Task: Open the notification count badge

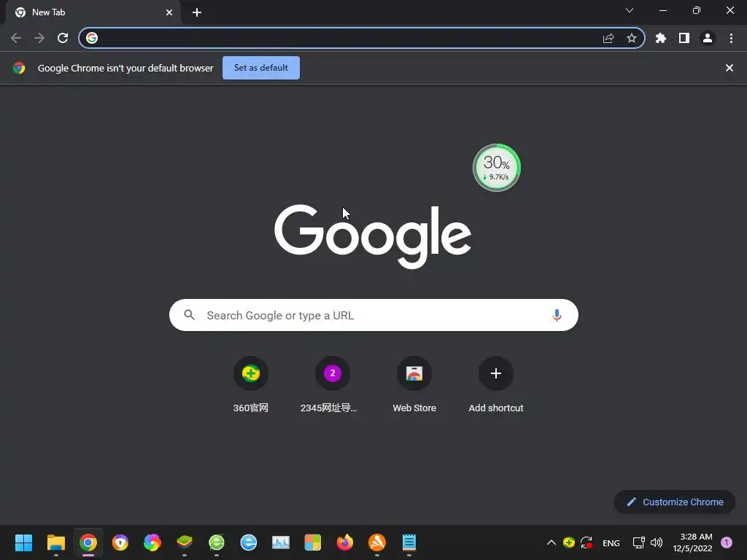Action: (x=727, y=542)
